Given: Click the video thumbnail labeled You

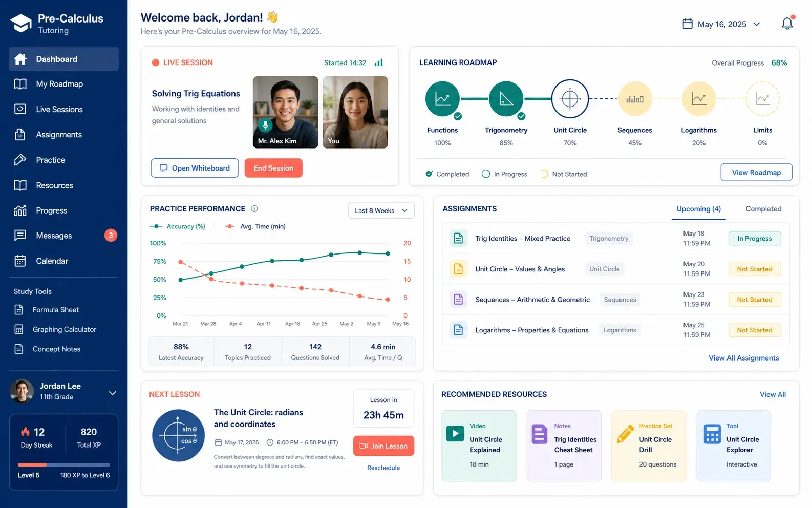Looking at the screenshot, I should click(x=355, y=112).
